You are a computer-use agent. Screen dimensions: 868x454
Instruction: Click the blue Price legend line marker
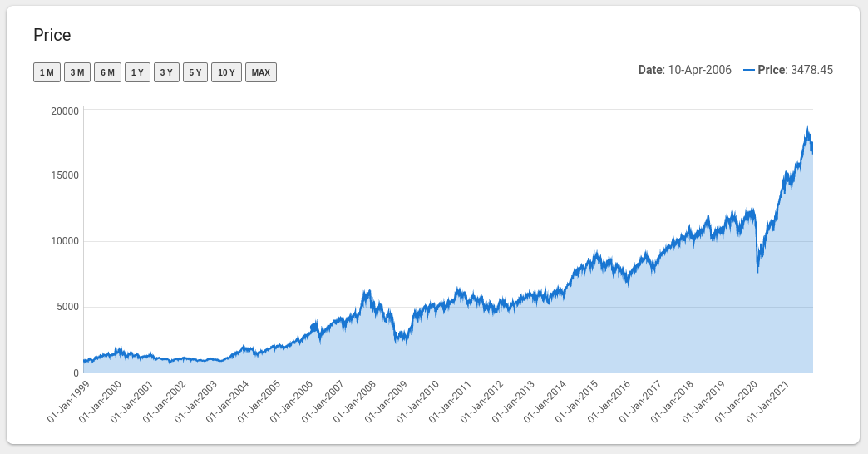pyautogui.click(x=748, y=70)
